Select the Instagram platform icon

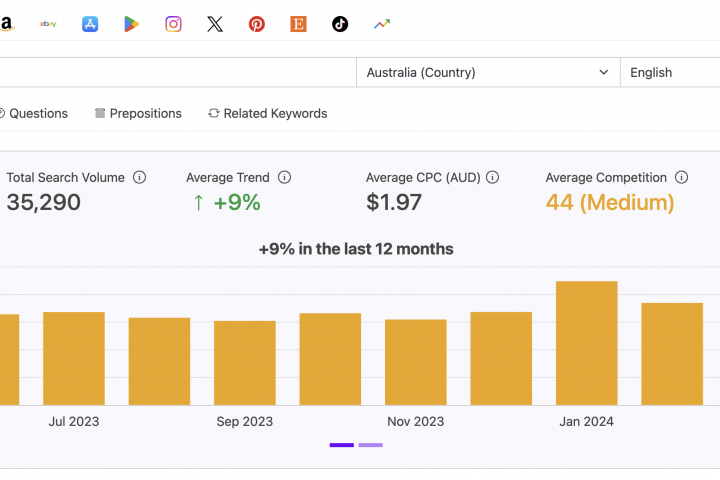[x=174, y=24]
